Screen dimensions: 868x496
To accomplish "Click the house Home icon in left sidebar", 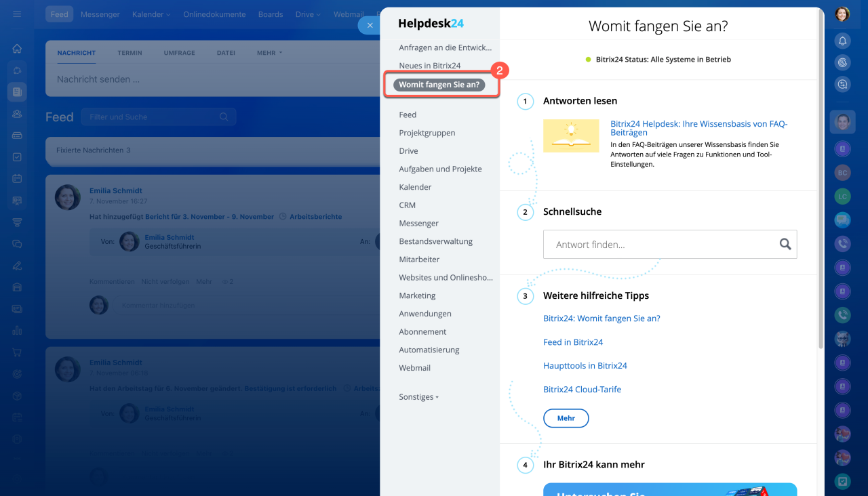I will click(17, 49).
